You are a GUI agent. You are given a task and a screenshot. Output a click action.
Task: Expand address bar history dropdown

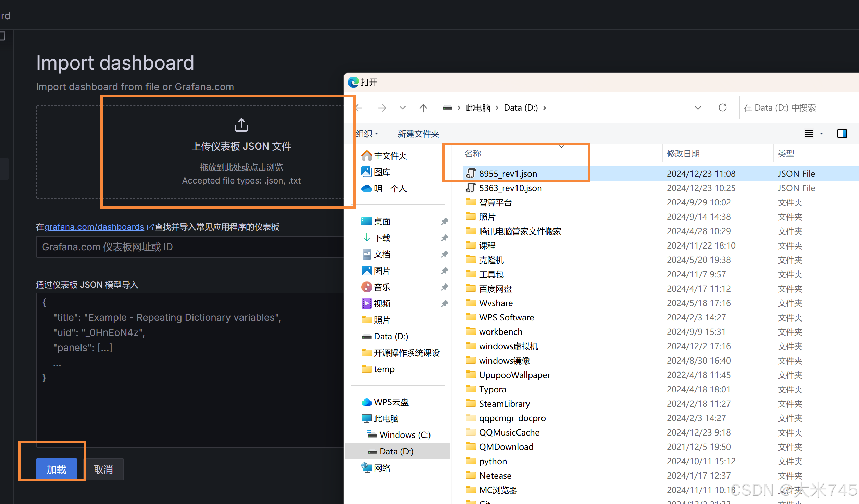tap(698, 108)
